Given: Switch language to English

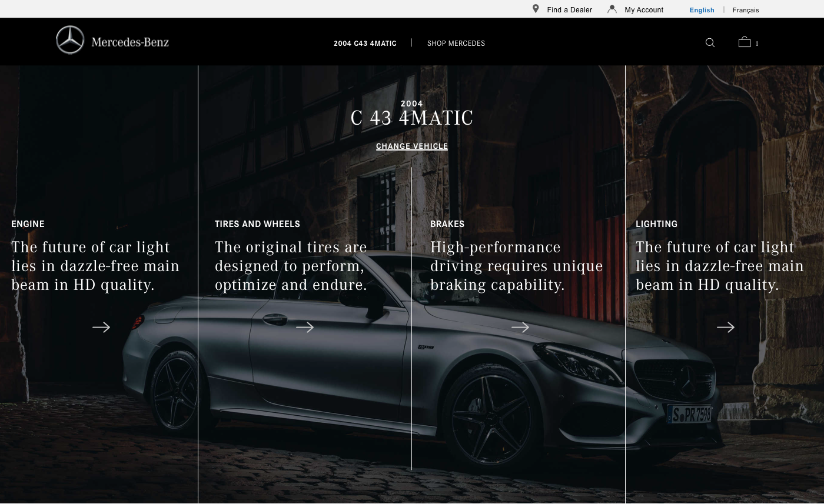Looking at the screenshot, I should tap(702, 10).
